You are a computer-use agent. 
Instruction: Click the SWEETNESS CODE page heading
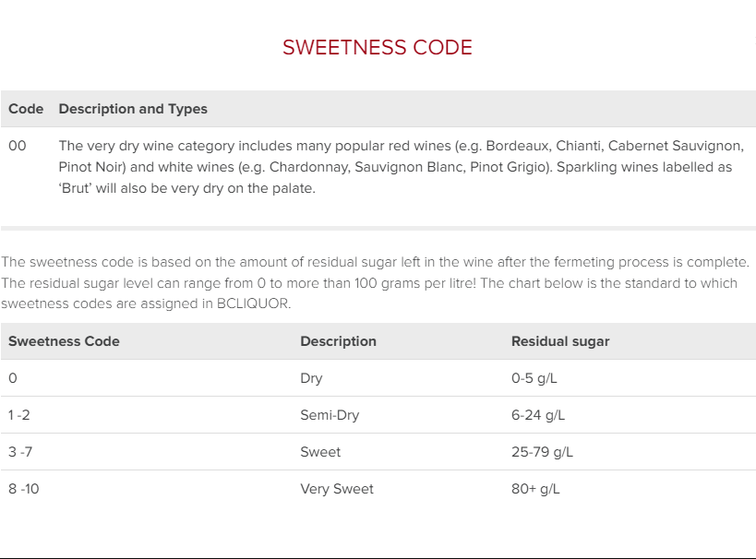(x=377, y=48)
